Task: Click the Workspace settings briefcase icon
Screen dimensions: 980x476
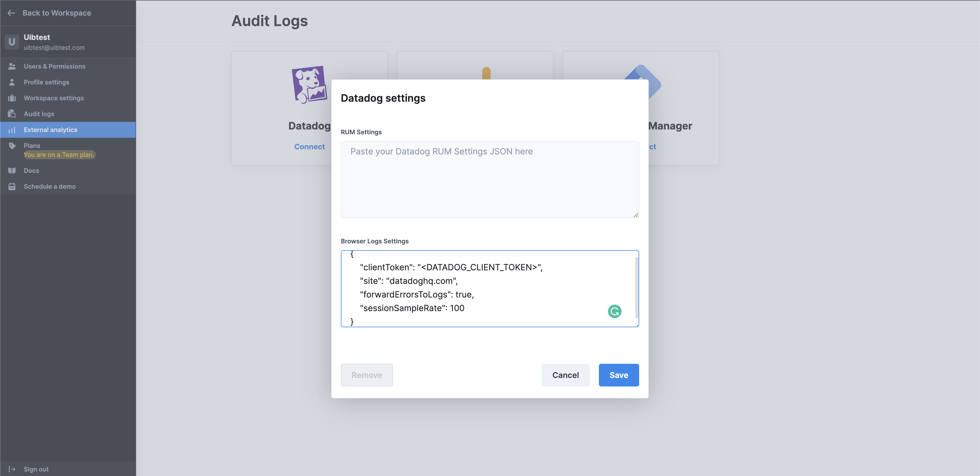Action: 12,98
